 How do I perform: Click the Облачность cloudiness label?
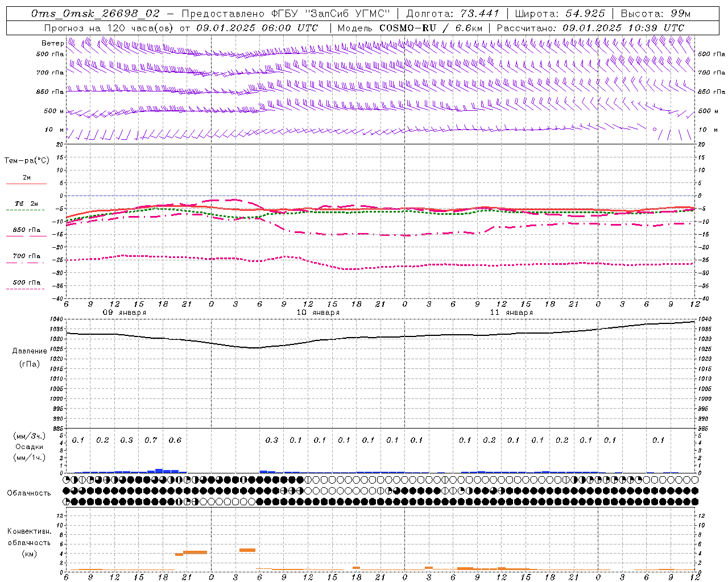[x=29, y=493]
